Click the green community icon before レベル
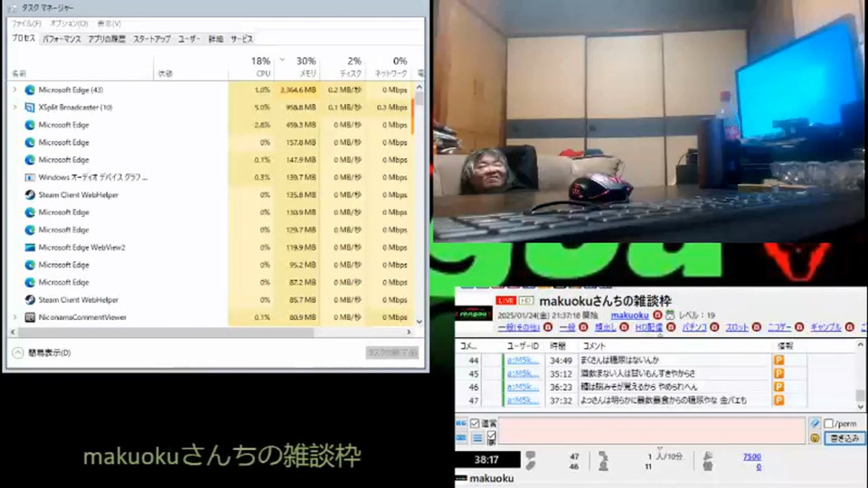 click(x=670, y=314)
